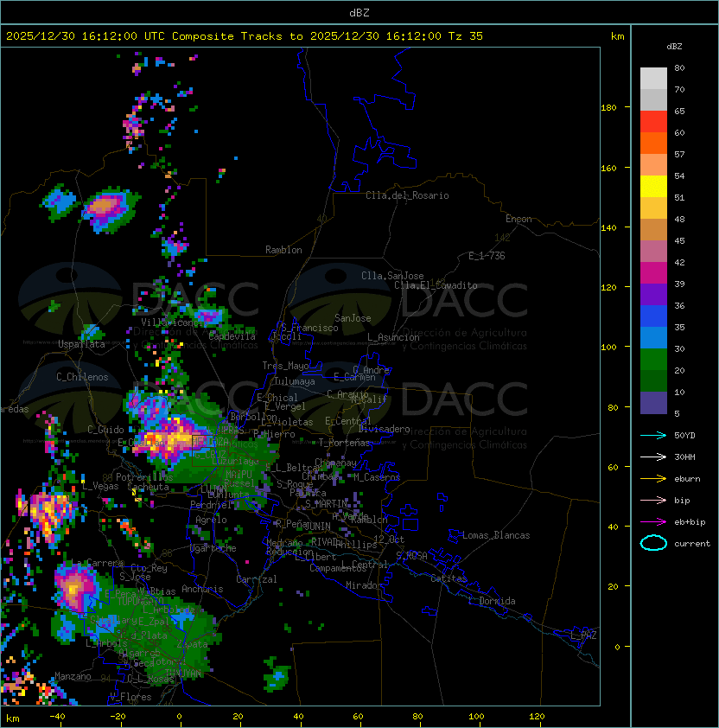The image size is (719, 728).
Task: Click the cyan current ellipse symbol
Action: (653, 543)
